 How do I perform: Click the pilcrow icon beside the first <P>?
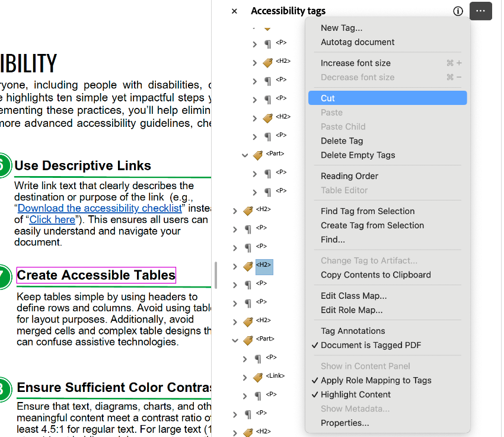click(267, 43)
